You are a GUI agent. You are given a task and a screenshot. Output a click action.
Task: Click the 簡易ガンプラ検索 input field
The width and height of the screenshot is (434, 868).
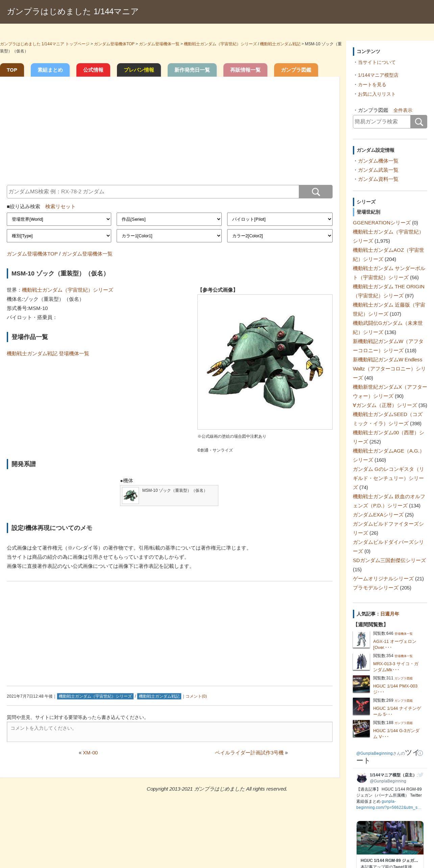[382, 122]
